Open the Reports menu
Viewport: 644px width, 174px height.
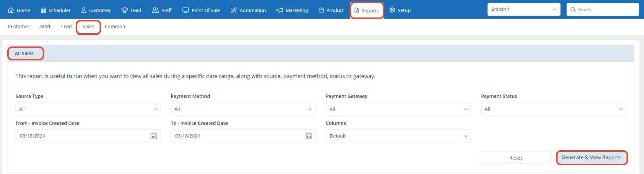coord(366,11)
